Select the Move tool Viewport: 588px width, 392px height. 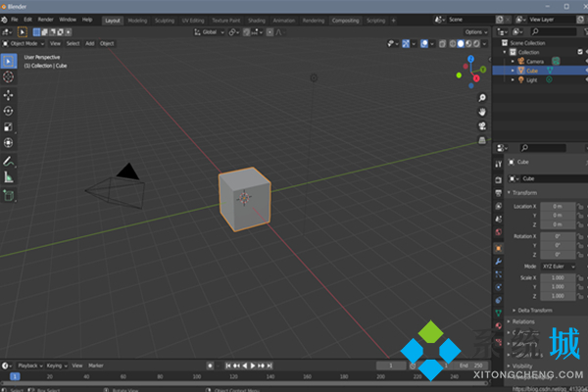point(8,95)
